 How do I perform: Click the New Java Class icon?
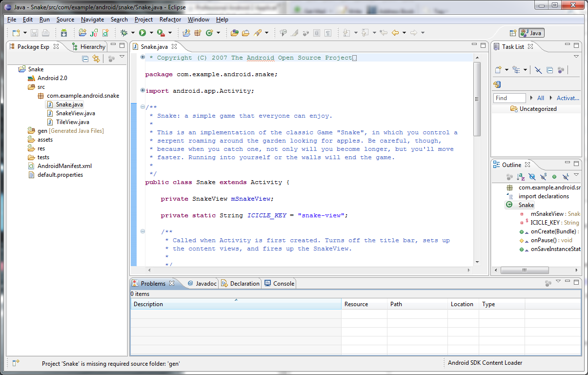point(209,33)
